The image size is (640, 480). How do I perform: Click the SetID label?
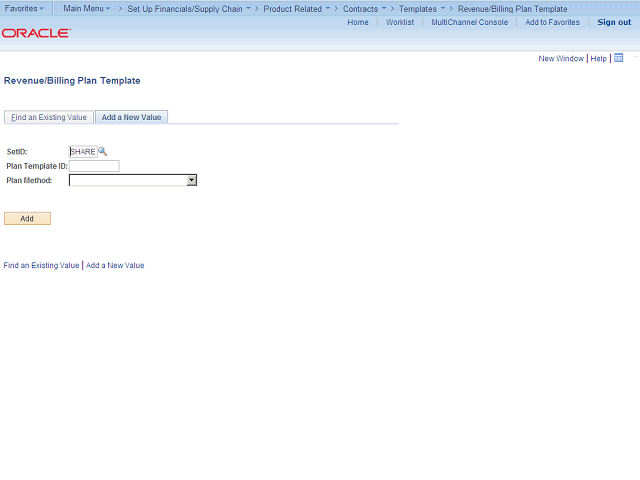[x=17, y=151]
